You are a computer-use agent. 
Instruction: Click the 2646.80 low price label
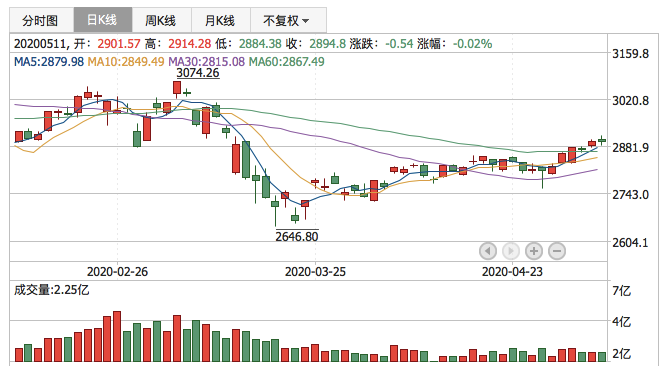[297, 236]
